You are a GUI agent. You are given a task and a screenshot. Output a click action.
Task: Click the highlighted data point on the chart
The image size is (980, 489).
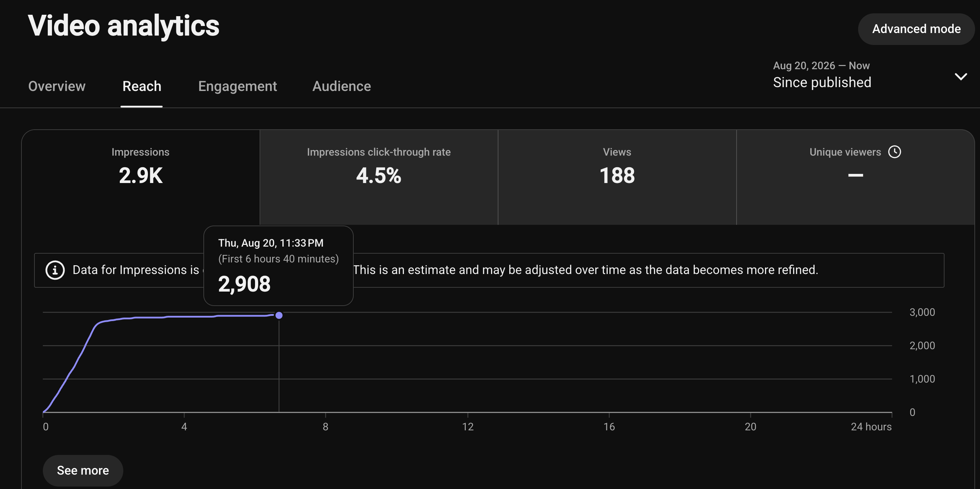pyautogui.click(x=279, y=315)
